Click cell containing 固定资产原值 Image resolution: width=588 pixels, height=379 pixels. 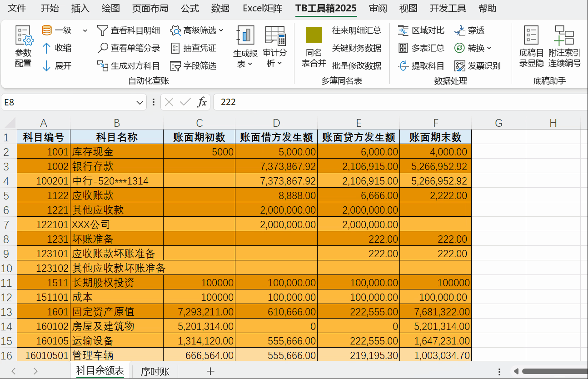tap(117, 312)
